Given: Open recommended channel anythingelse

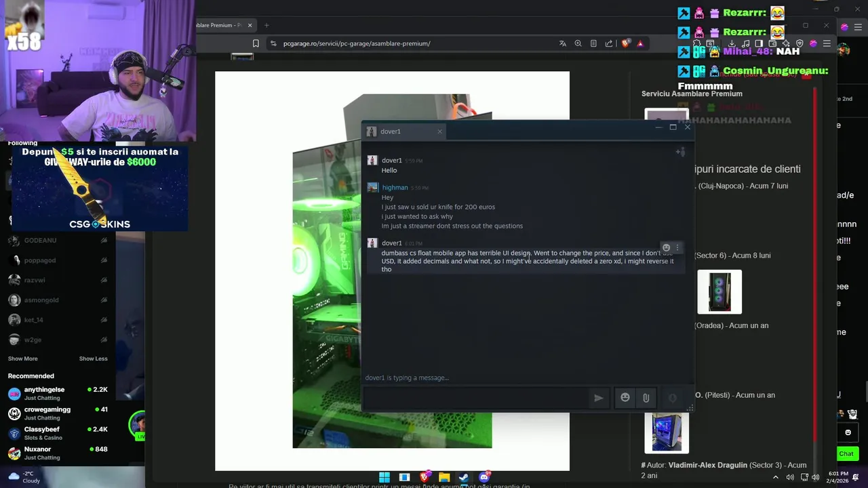Looking at the screenshot, I should click(x=58, y=394).
